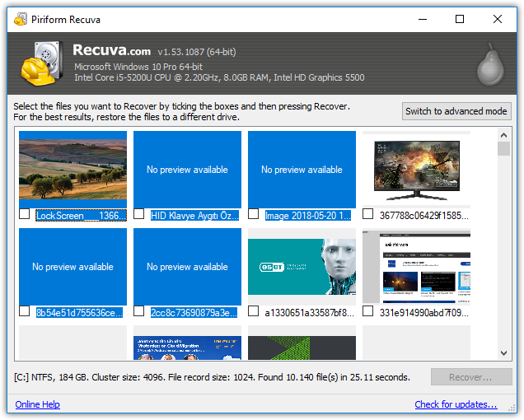Click the status bar NTFS scan summary
The image size is (524, 420).
tap(212, 377)
